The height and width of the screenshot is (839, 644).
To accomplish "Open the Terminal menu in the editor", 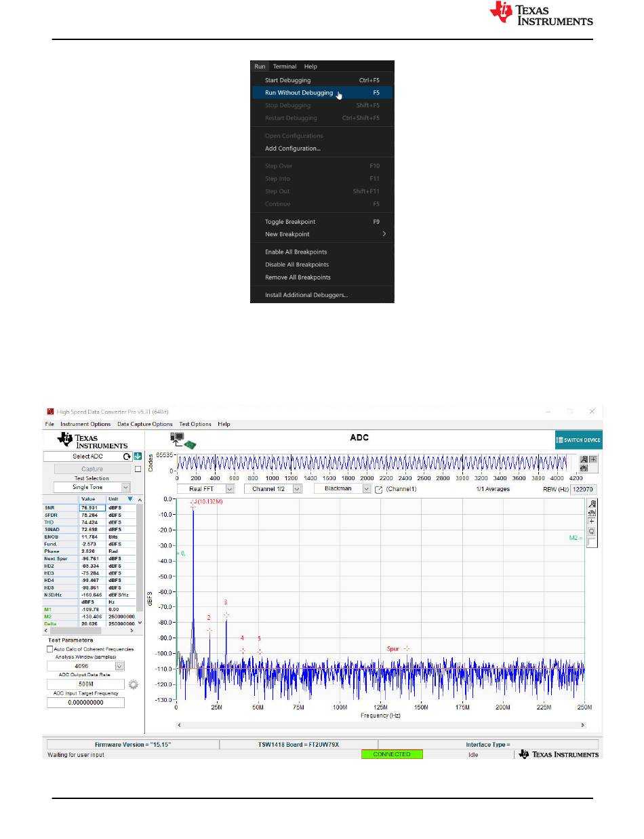I will [285, 66].
